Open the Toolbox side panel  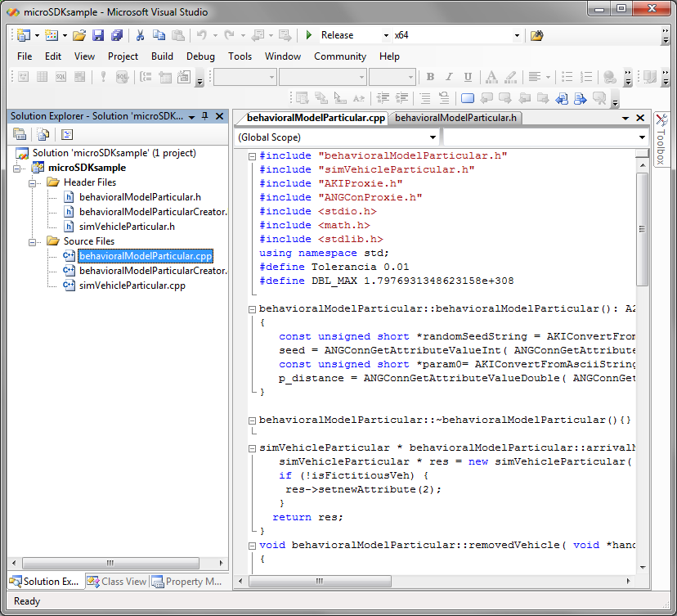click(661, 141)
